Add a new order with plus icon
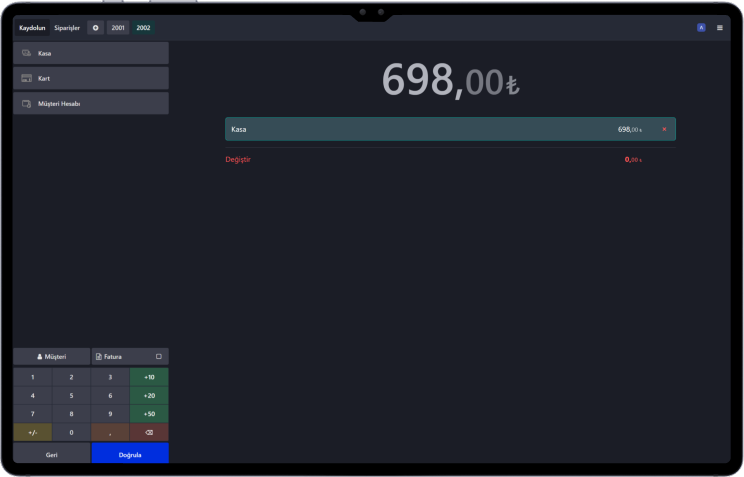744x477 pixels. (x=96, y=28)
